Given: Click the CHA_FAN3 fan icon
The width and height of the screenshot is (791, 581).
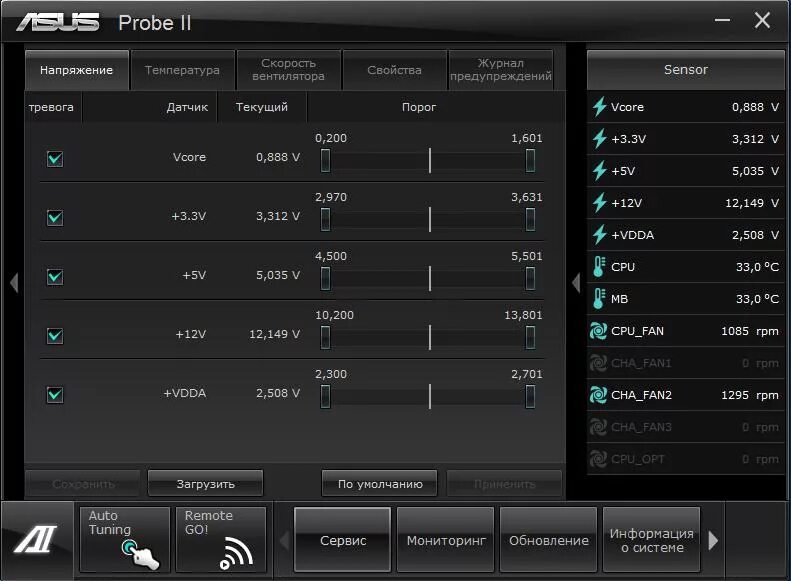Looking at the screenshot, I should 598,427.
